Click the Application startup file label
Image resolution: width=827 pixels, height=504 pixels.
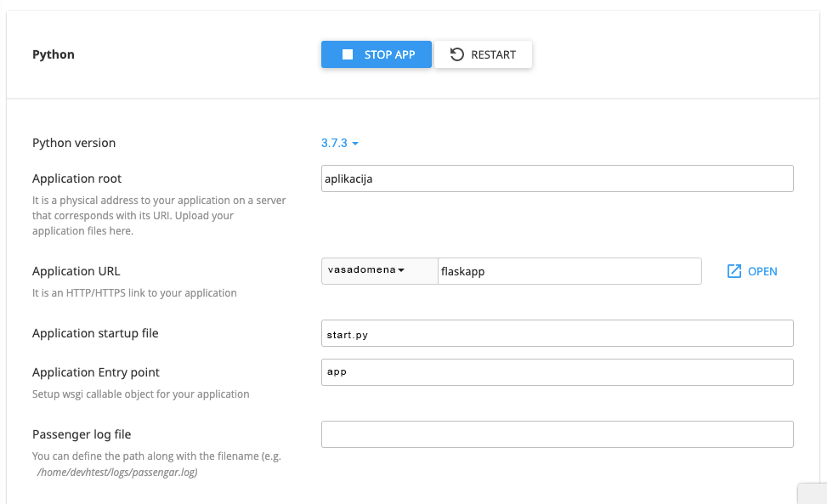pyautogui.click(x=95, y=333)
